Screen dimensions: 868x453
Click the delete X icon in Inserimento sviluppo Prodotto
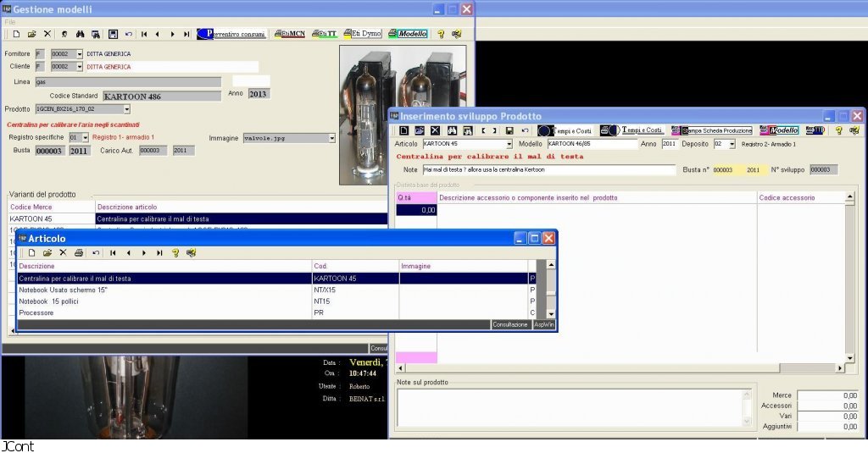(x=435, y=130)
